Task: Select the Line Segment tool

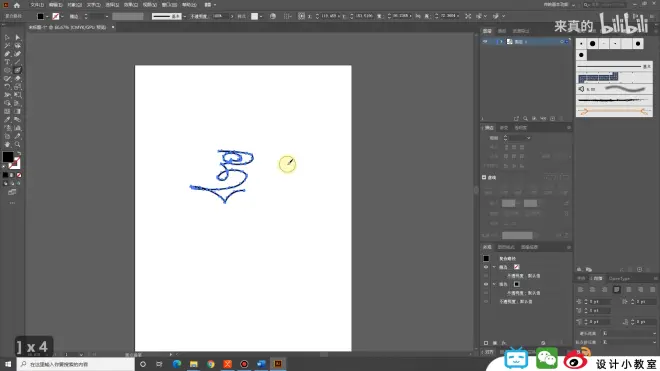Action: tap(18, 62)
